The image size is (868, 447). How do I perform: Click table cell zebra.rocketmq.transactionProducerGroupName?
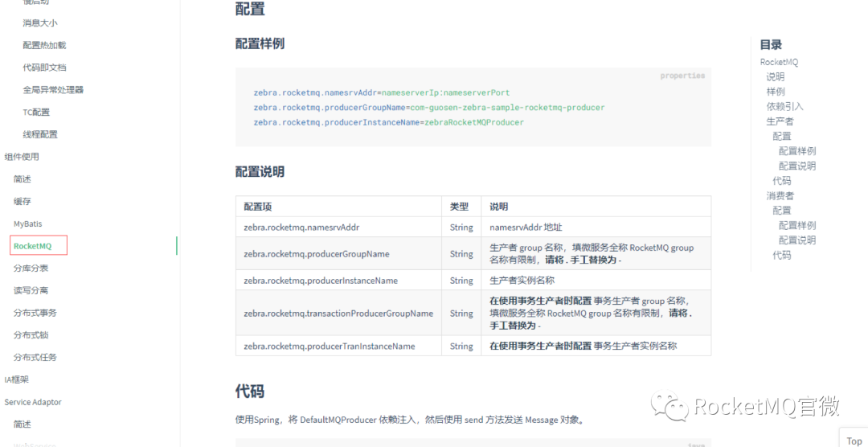click(338, 313)
